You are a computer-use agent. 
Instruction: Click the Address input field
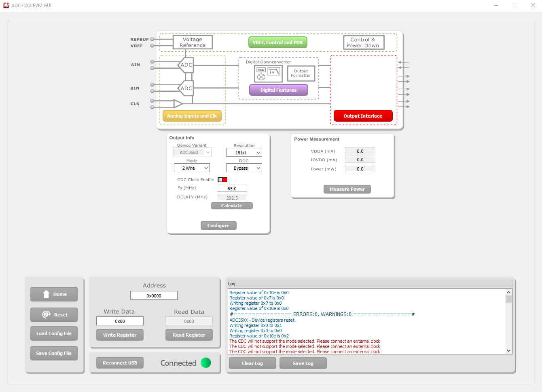(154, 296)
